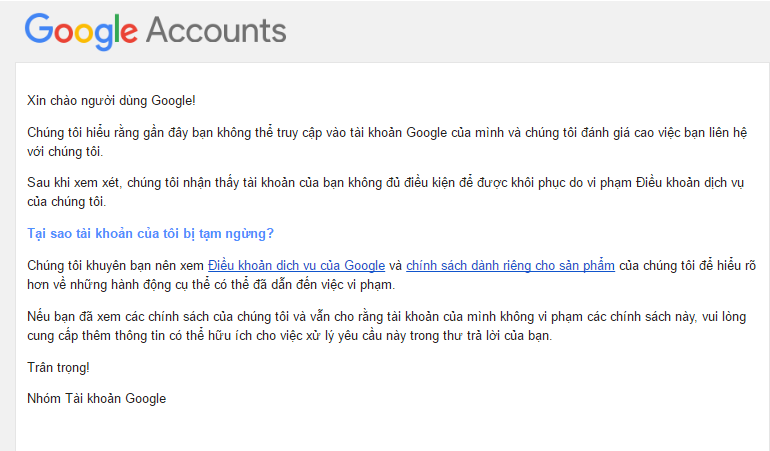Click the gray Accounts header text
The image size is (770, 451).
[216, 30]
